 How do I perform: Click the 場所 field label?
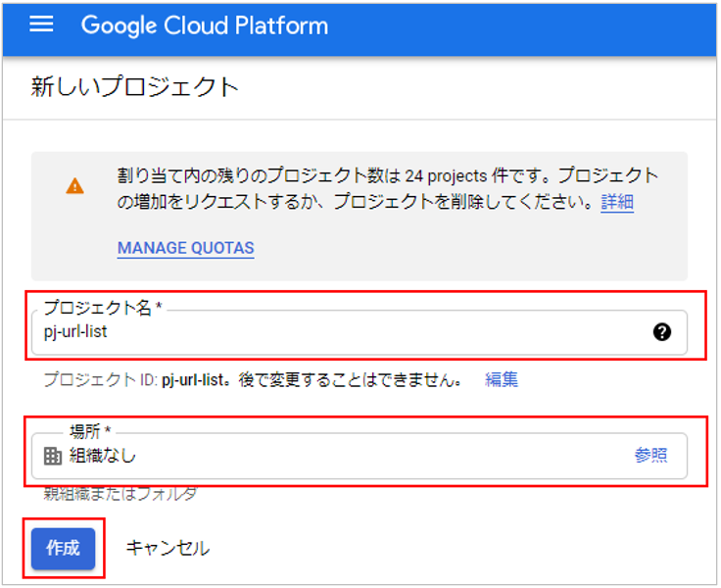click(x=92, y=431)
